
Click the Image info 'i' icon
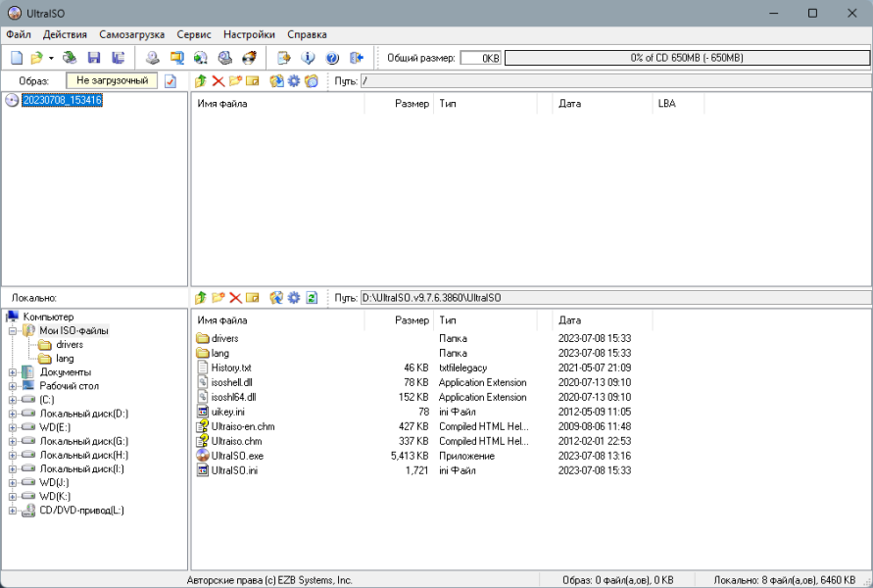pyautogui.click(x=308, y=58)
